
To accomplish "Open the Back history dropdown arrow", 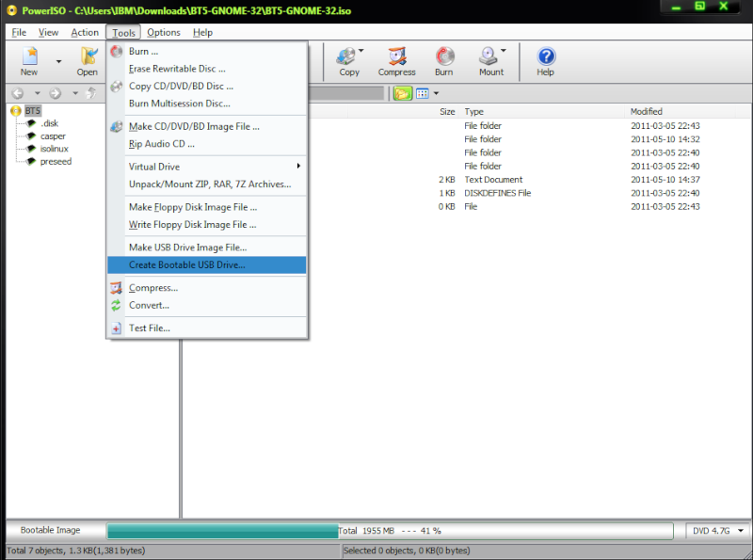I will 38,93.
